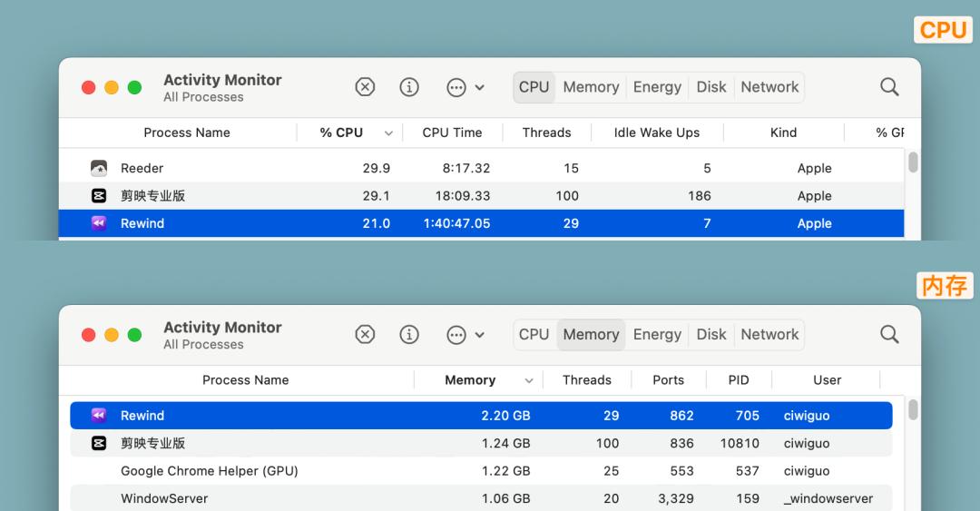Switch to Disk tab in upper window

click(711, 87)
